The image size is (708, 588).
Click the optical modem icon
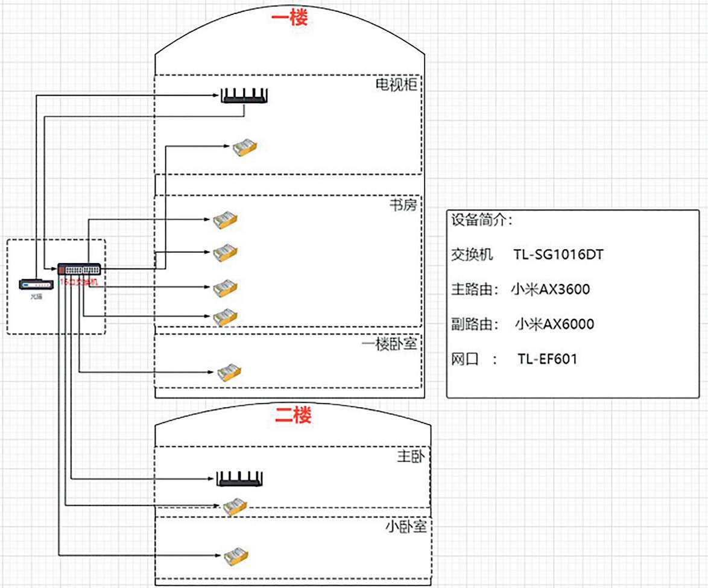[x=37, y=285]
